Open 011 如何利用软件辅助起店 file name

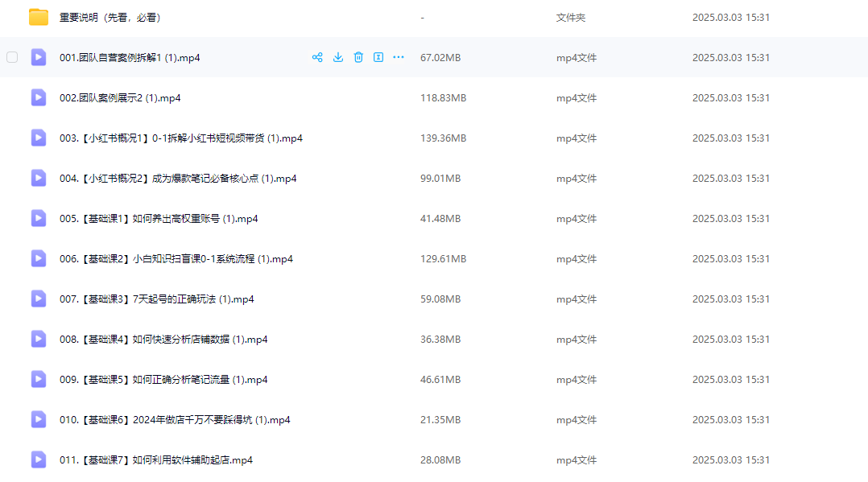click(x=156, y=459)
